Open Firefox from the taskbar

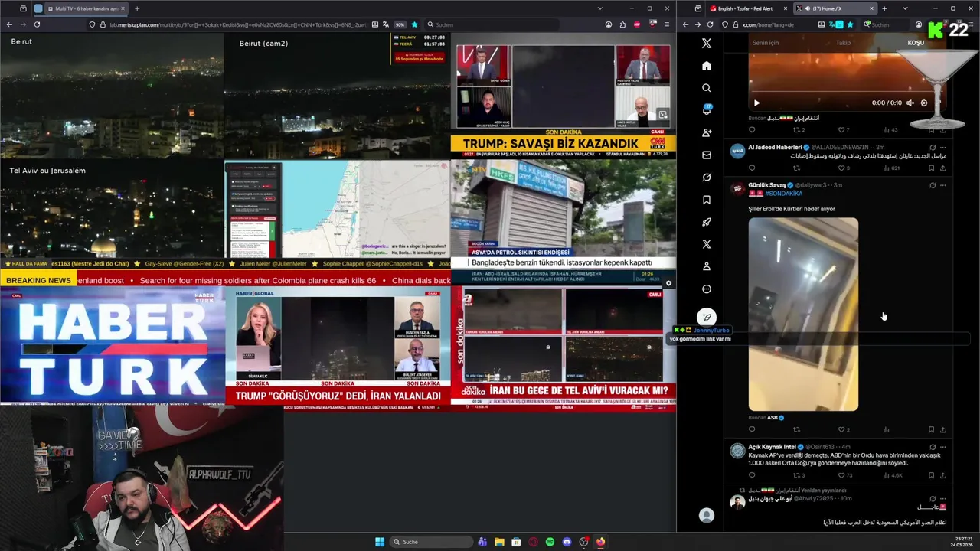[x=600, y=542]
